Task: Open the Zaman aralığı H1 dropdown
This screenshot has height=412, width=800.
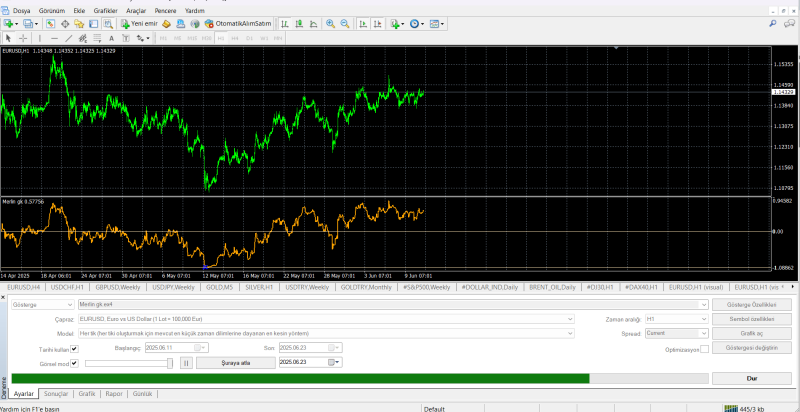Action: tap(677, 319)
